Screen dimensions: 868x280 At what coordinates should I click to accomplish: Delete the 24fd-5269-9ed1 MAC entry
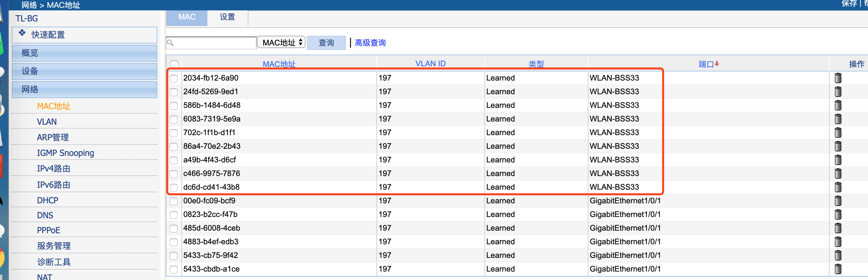[x=838, y=92]
